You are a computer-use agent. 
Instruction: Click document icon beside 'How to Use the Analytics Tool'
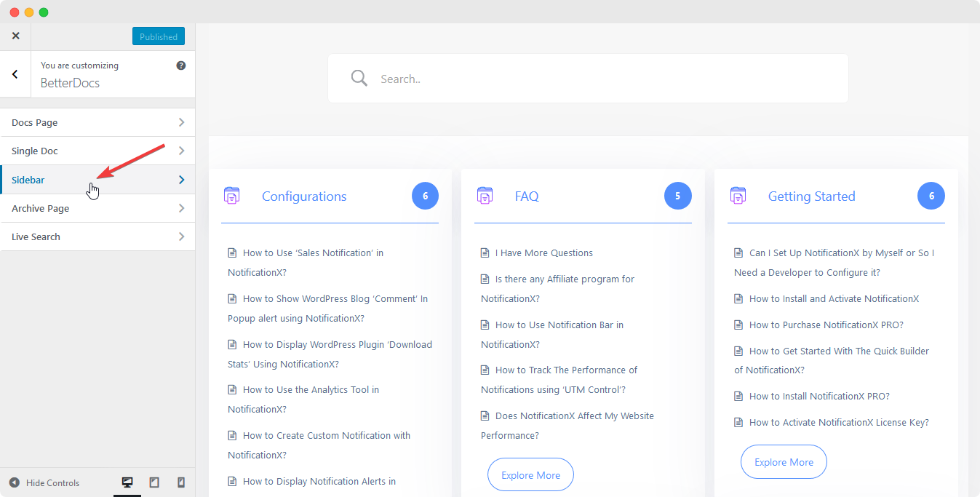pos(232,389)
